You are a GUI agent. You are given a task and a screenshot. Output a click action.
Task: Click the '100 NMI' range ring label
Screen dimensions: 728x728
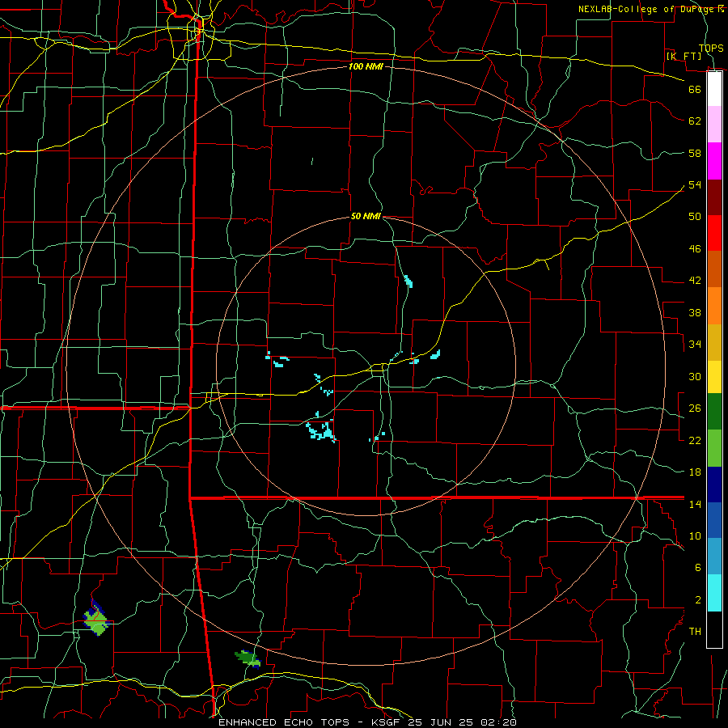tap(366, 67)
